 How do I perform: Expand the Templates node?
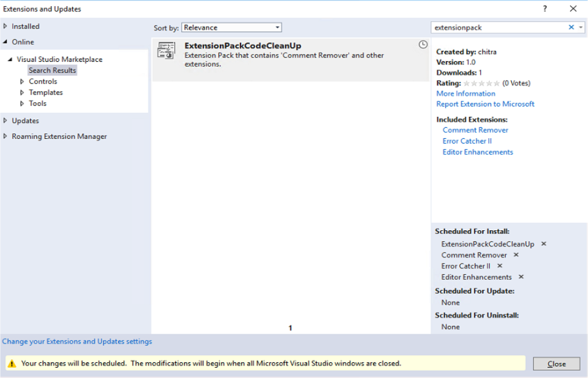click(x=22, y=92)
